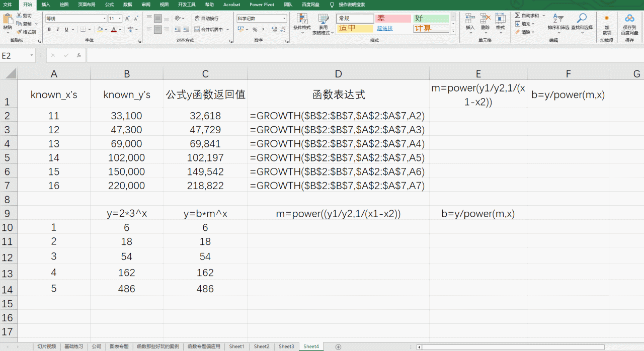
Task: Click the text Orientation icon
Action: coord(178,18)
